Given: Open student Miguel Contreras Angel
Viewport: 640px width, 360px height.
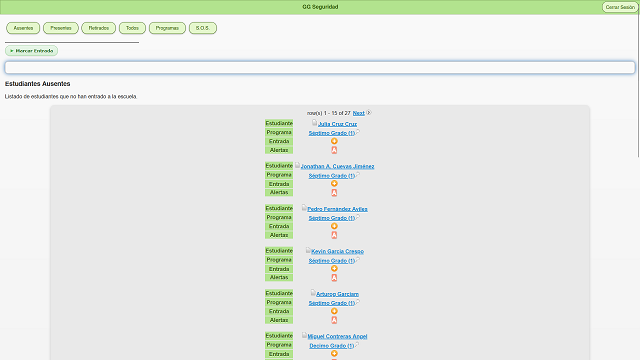Looking at the screenshot, I should 338,336.
